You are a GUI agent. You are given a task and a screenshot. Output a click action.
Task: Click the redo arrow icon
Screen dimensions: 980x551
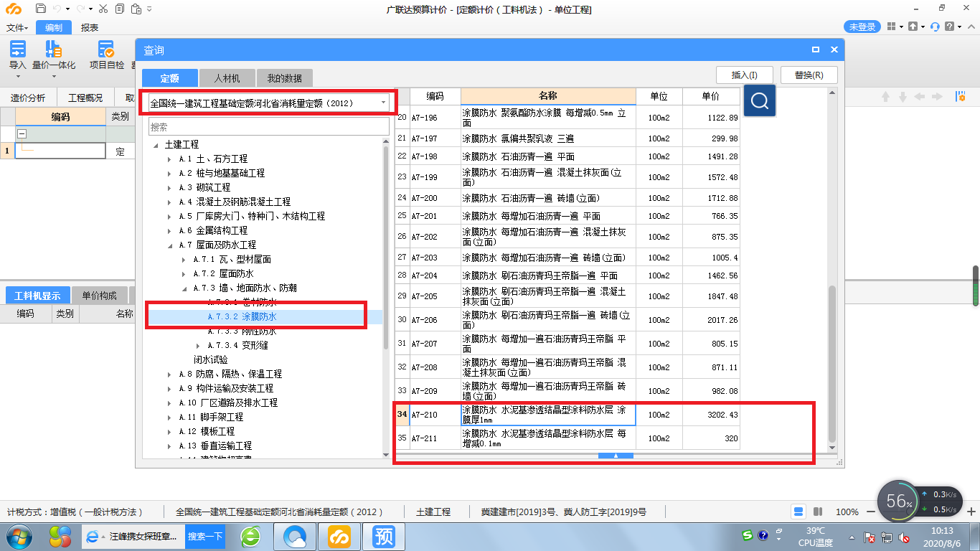(x=80, y=9)
